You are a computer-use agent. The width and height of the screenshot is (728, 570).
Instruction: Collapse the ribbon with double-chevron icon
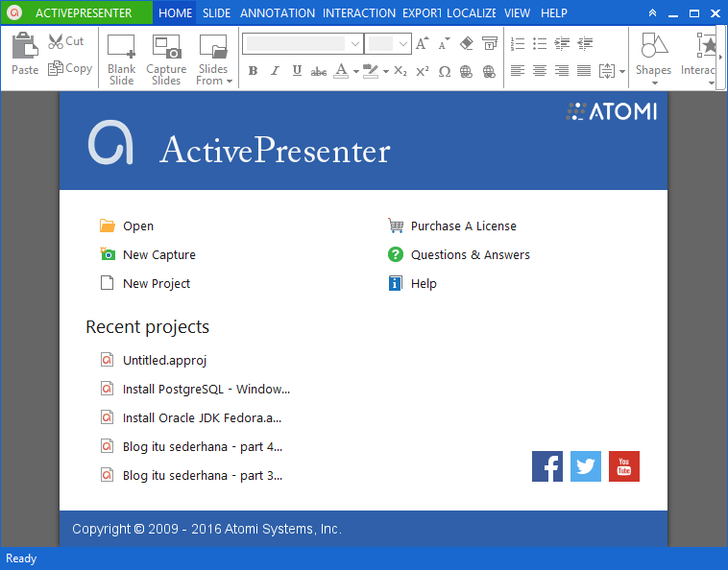click(652, 13)
